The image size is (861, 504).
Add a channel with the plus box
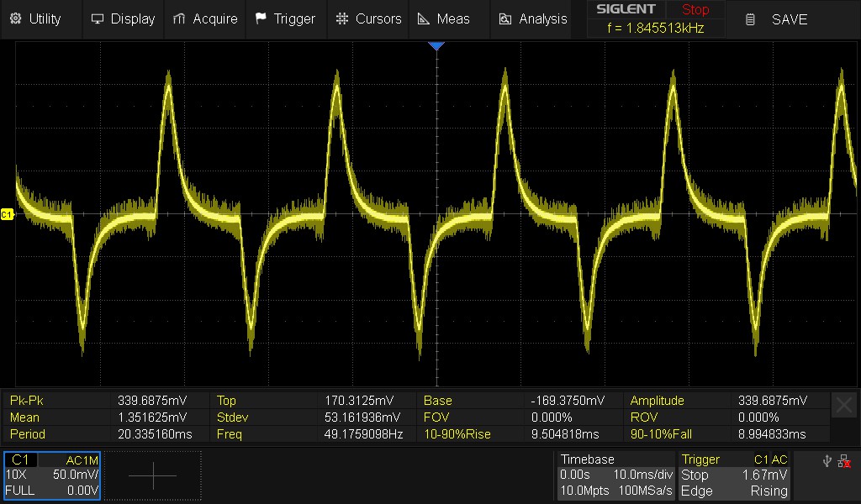point(153,475)
